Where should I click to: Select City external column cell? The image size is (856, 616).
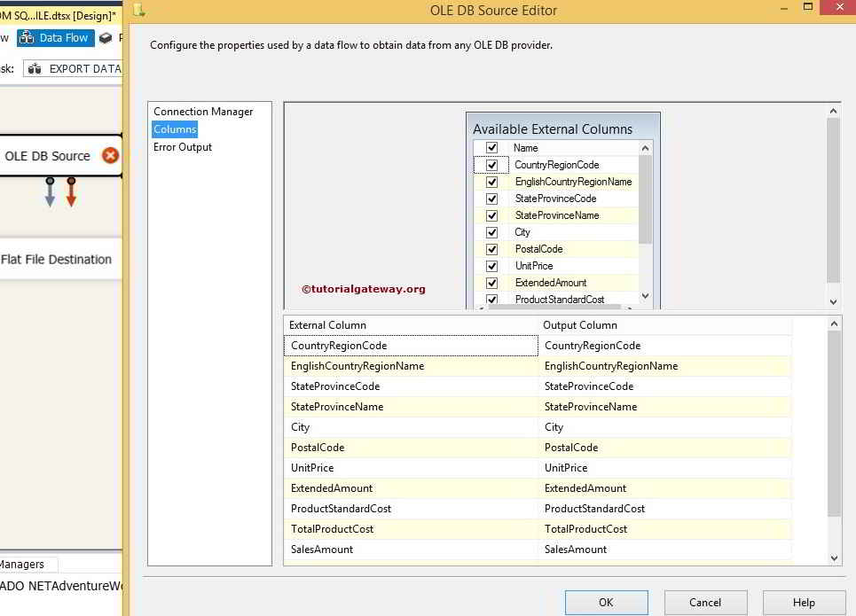[411, 427]
